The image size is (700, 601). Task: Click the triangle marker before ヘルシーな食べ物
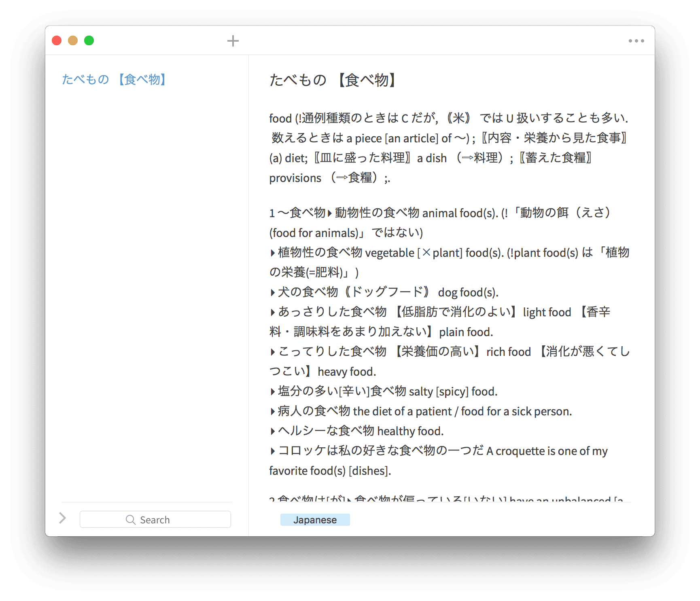coord(273,432)
